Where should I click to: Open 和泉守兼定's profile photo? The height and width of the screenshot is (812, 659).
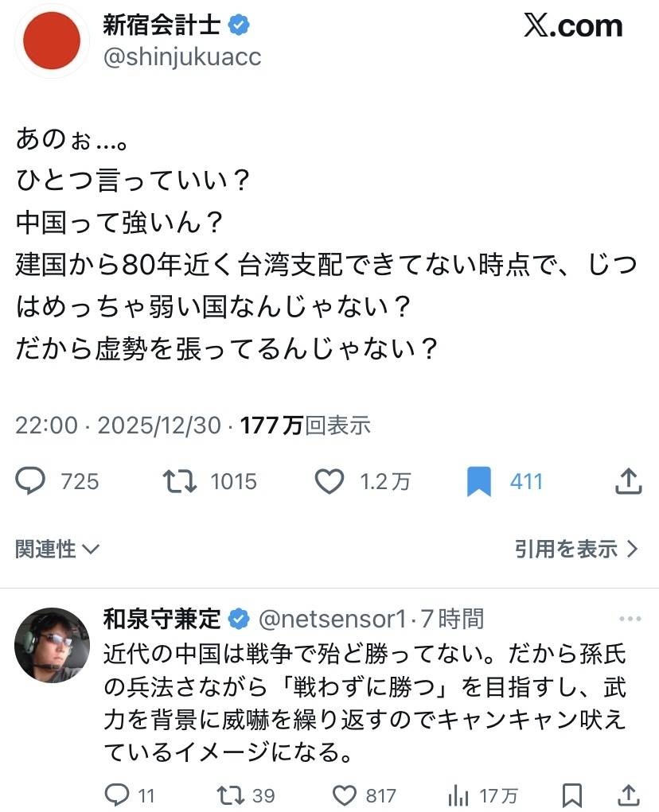click(x=53, y=644)
